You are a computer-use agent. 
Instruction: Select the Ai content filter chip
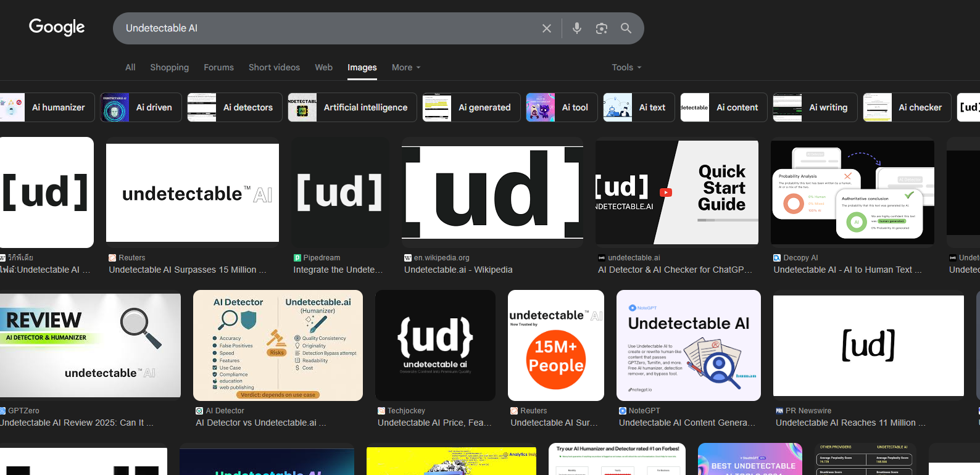pos(724,107)
